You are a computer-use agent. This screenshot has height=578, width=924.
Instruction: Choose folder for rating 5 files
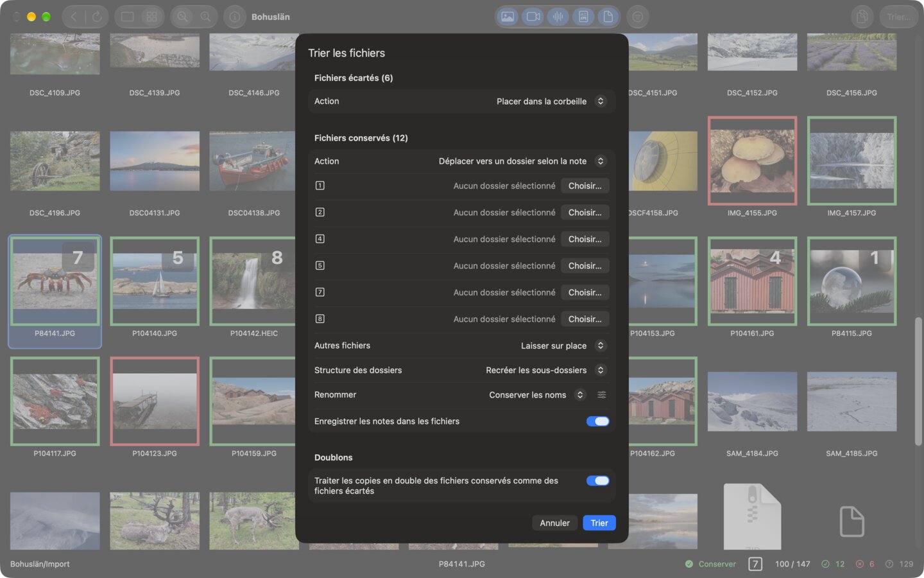pyautogui.click(x=585, y=266)
